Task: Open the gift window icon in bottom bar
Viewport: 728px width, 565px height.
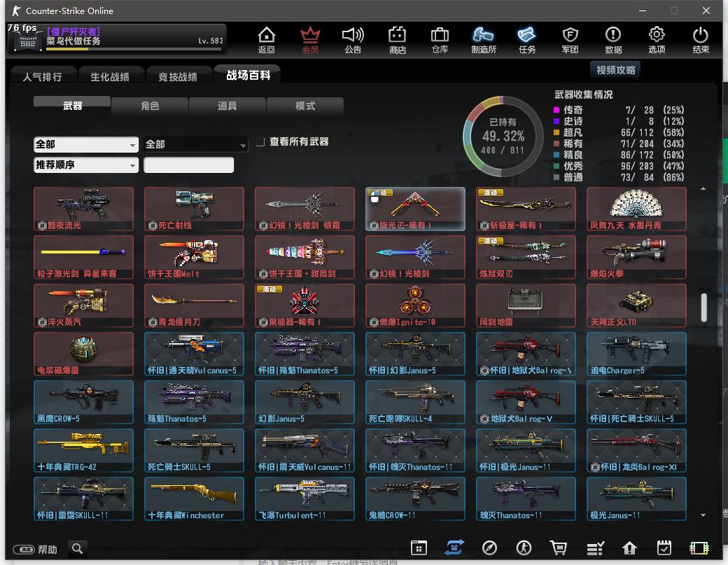Action: pyautogui.click(x=419, y=548)
